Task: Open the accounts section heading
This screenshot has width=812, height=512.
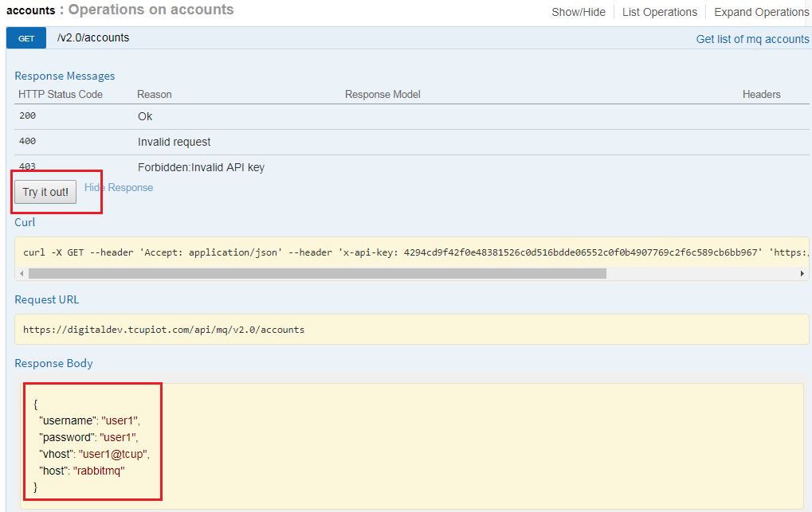Action: 30,10
